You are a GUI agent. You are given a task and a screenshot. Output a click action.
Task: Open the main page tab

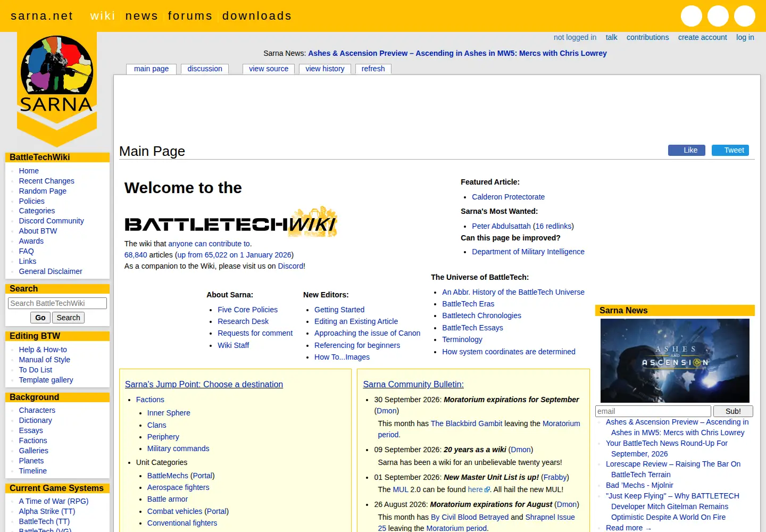[151, 69]
